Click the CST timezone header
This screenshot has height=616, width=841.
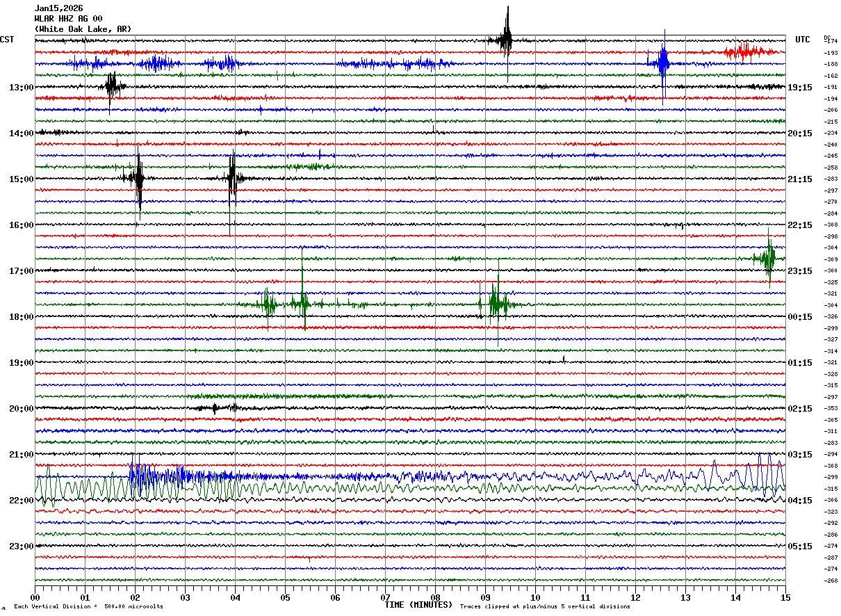coord(7,40)
